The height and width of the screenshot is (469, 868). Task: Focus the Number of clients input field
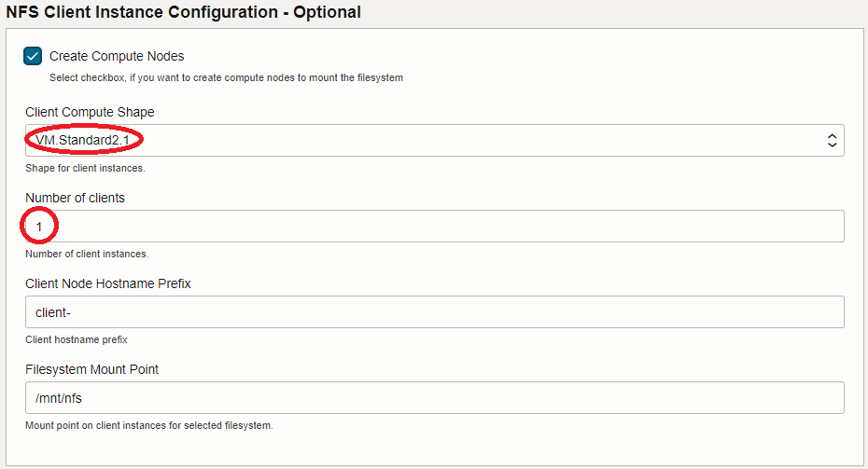click(434, 227)
